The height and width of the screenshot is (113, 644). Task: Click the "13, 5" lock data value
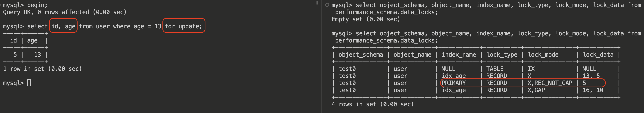click(x=591, y=76)
